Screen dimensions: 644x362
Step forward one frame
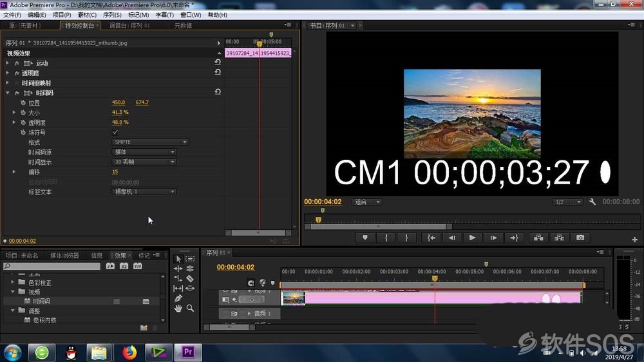pyautogui.click(x=493, y=238)
